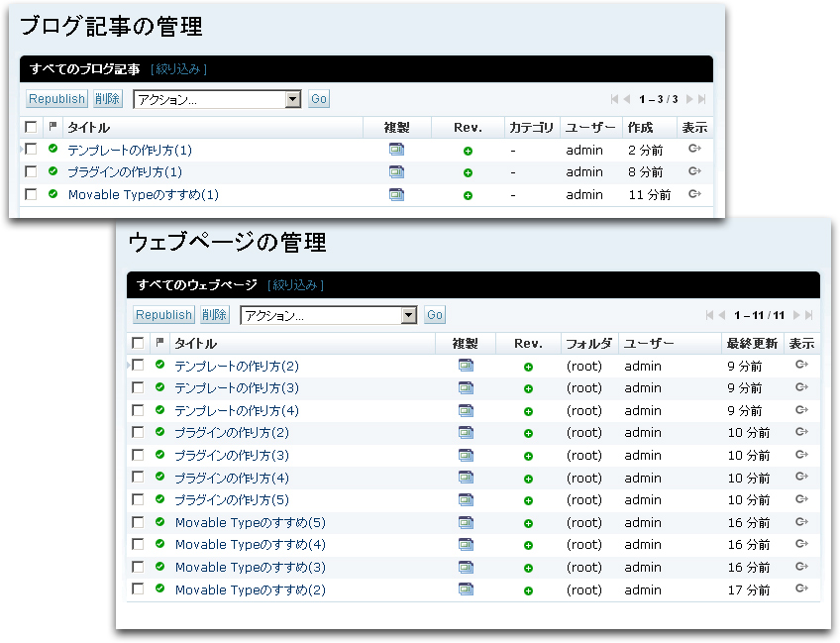Click published status icon for Movable Typeのすすめ(2)

pyautogui.click(x=159, y=589)
